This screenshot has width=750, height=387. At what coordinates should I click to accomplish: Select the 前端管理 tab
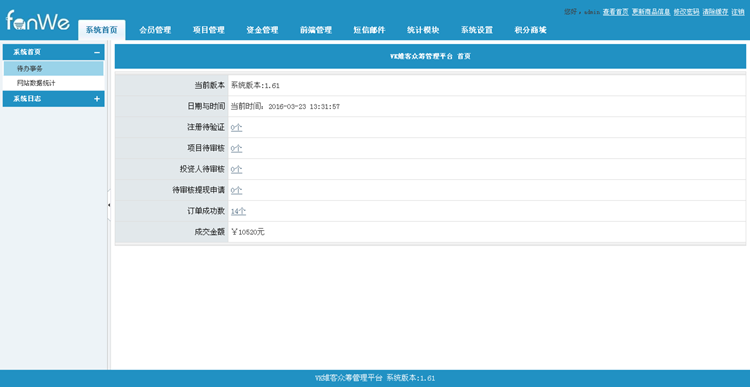pos(316,30)
